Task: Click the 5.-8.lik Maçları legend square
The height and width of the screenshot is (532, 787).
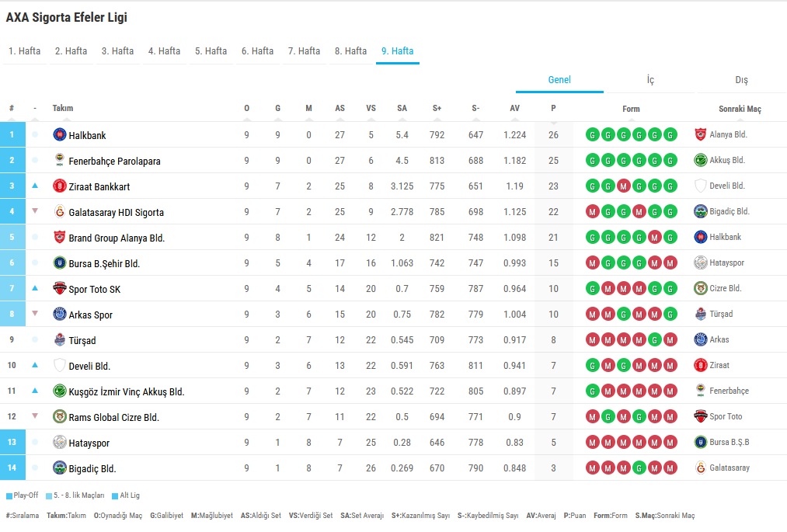Action: (x=49, y=495)
